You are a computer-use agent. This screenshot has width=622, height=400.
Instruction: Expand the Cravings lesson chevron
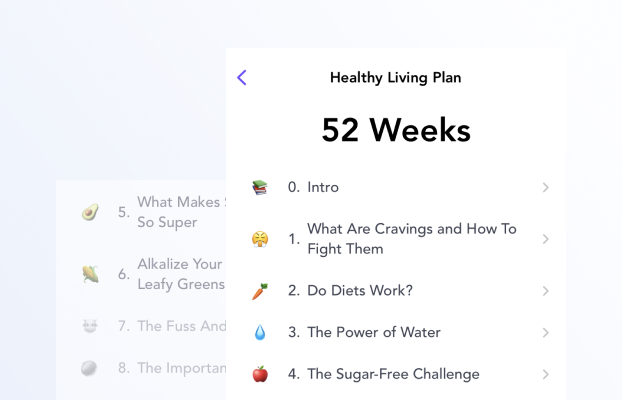[545, 239]
